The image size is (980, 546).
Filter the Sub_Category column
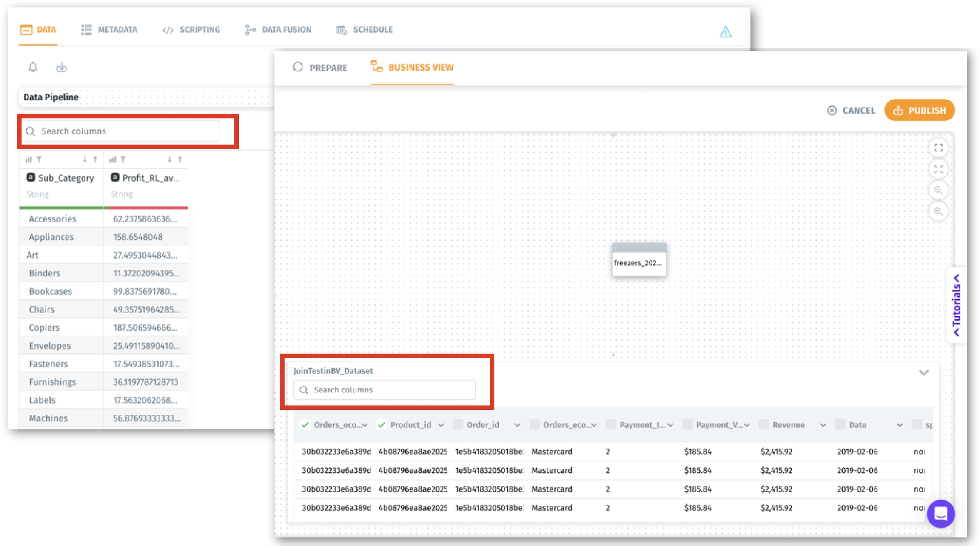[x=39, y=159]
